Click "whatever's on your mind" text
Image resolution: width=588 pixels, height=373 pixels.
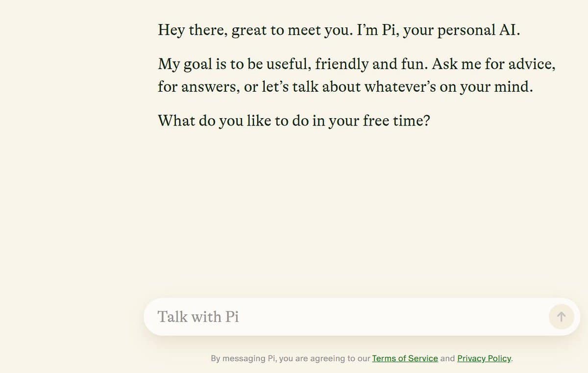tap(448, 87)
